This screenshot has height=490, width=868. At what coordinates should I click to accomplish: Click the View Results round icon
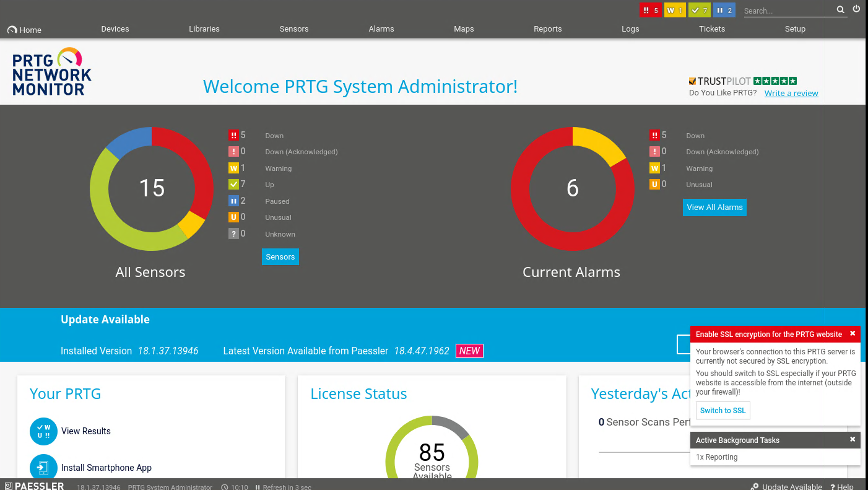[x=43, y=431]
